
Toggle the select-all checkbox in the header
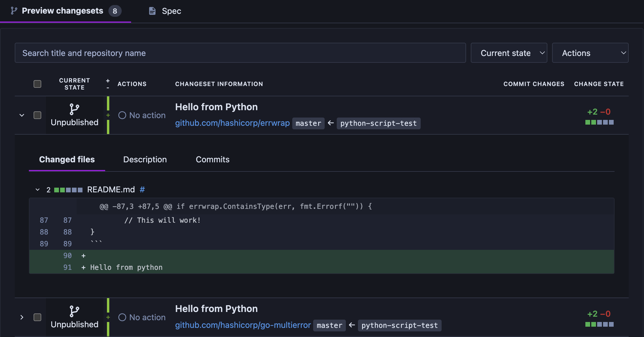click(37, 84)
